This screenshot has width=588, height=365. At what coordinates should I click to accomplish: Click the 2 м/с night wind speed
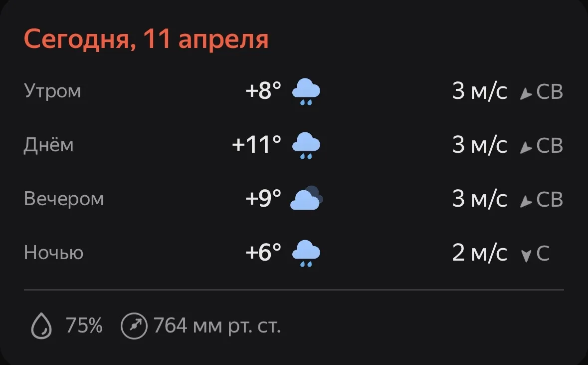[479, 253]
